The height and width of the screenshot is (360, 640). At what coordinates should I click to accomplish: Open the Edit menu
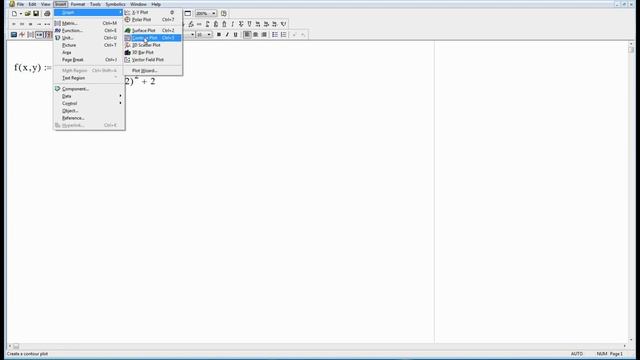(x=32, y=4)
